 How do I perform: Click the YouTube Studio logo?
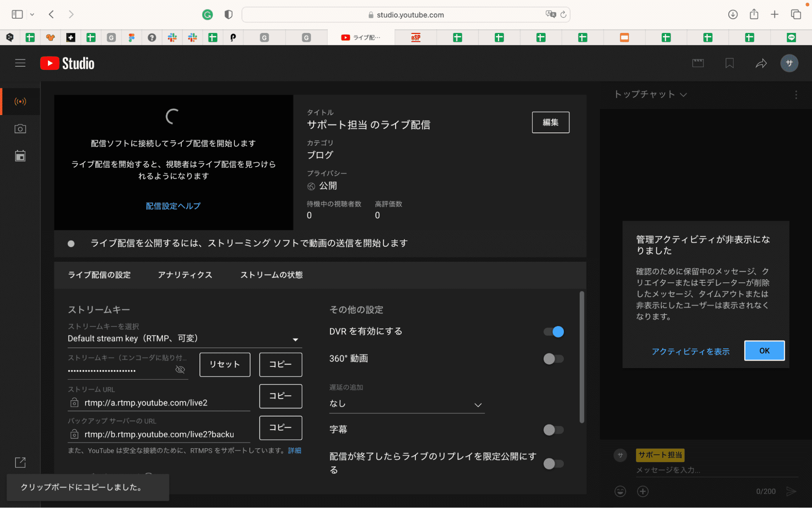67,63
